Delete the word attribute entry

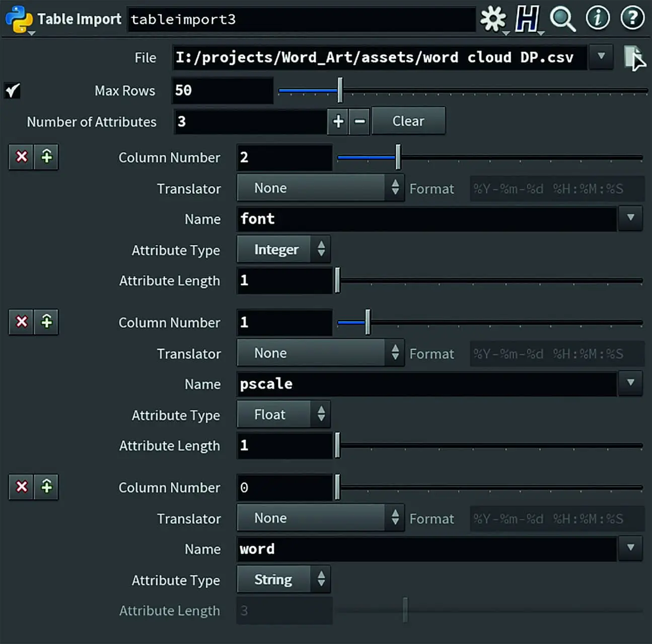[22, 487]
